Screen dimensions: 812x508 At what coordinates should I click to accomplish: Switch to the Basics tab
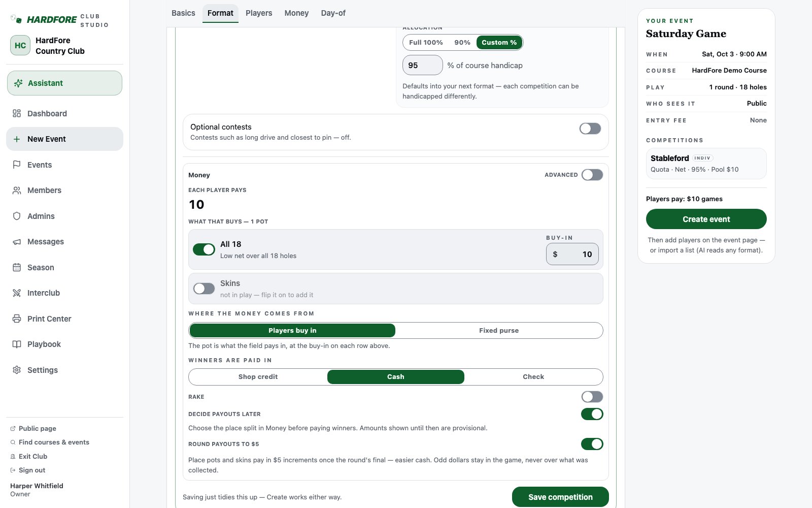pyautogui.click(x=183, y=13)
